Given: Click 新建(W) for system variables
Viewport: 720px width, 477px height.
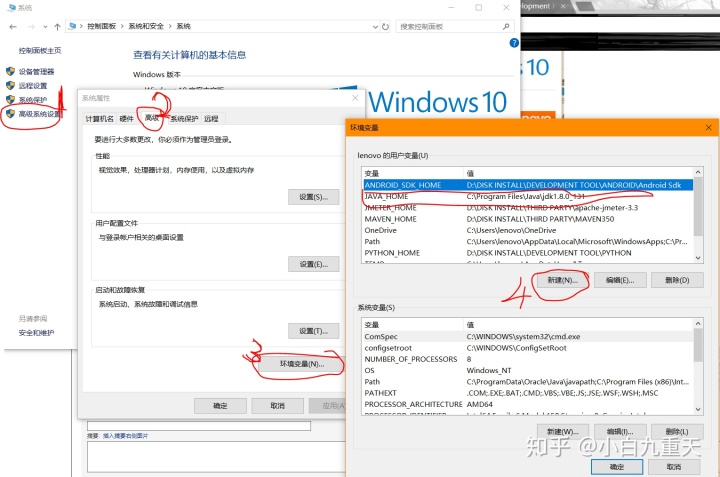Looking at the screenshot, I should [x=562, y=432].
